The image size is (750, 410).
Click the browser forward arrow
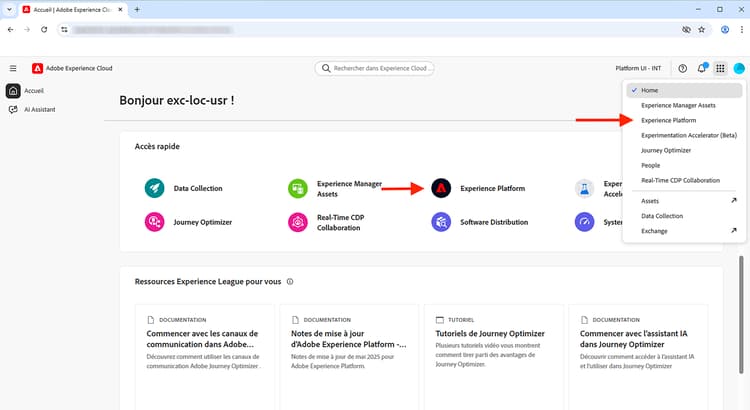[x=27, y=30]
